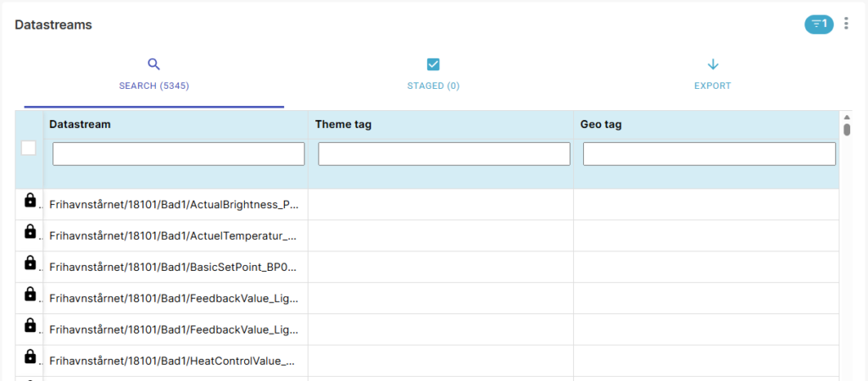Click the magnifier search icon
Viewport: 868px width, 381px height.
coord(153,64)
